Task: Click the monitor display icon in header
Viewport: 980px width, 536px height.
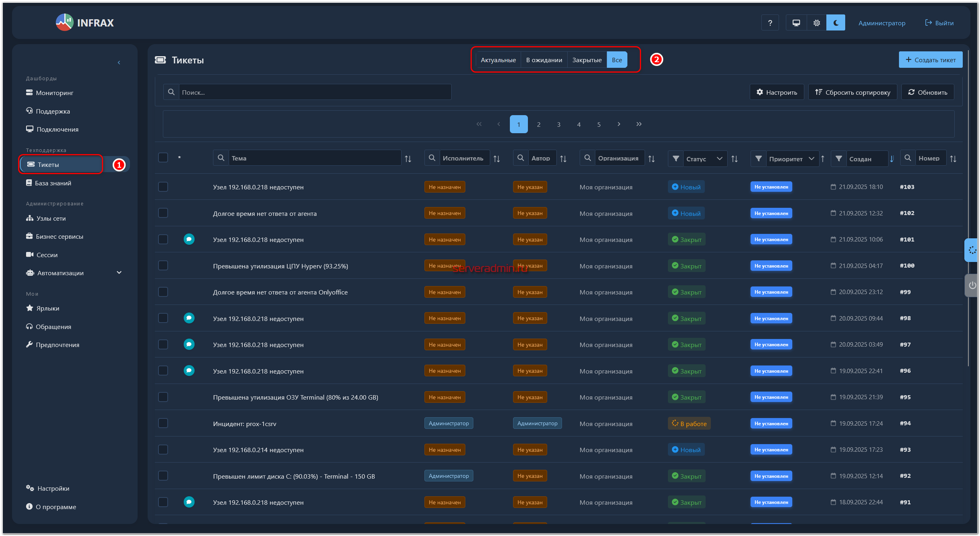Action: [x=796, y=23]
